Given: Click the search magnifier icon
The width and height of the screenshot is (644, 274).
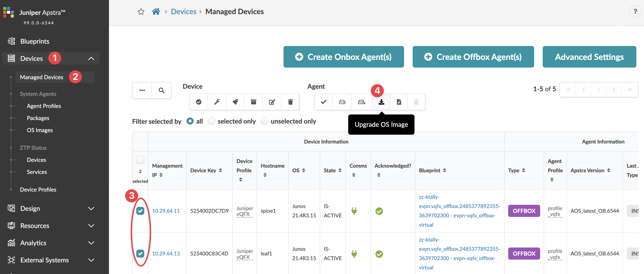Looking at the screenshot, I should 161,90.
